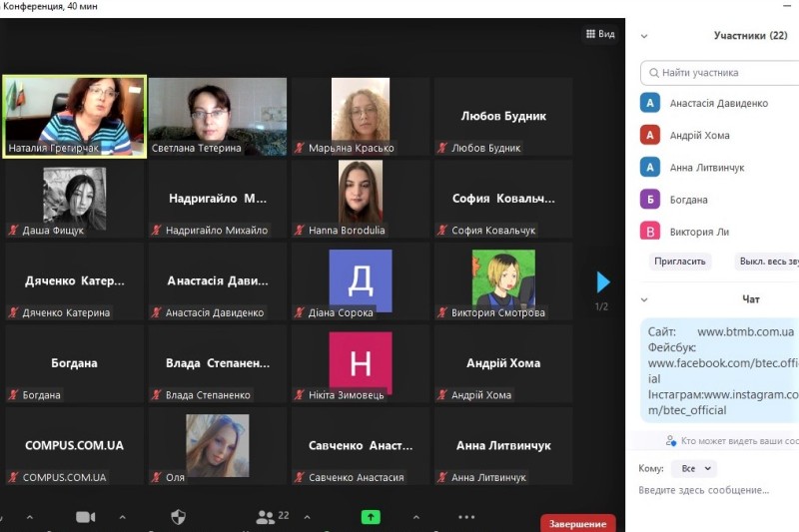Select pink Виктория Ли avatar icon
The height and width of the screenshot is (532, 799).
[x=650, y=231]
